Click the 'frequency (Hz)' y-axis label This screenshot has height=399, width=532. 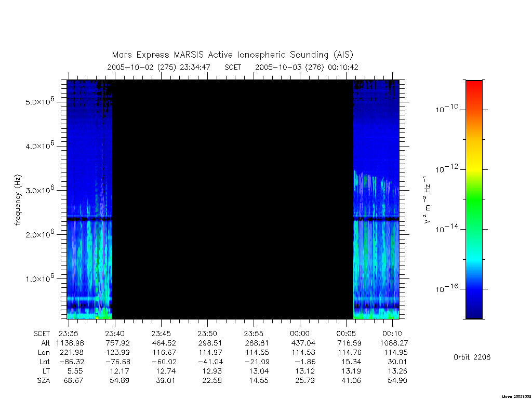point(18,200)
